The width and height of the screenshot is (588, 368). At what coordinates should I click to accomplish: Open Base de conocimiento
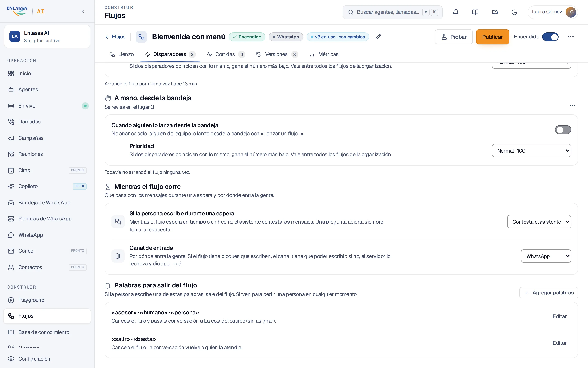47,332
